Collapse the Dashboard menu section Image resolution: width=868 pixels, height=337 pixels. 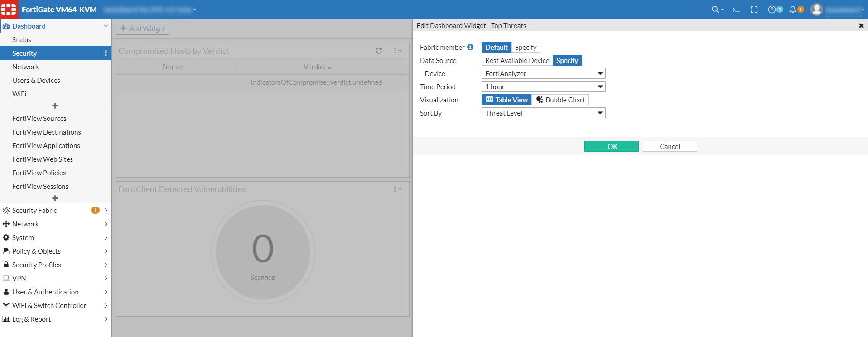(106, 26)
